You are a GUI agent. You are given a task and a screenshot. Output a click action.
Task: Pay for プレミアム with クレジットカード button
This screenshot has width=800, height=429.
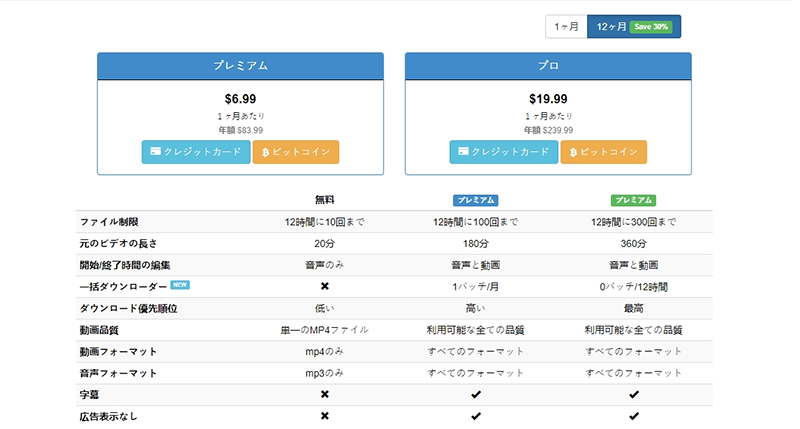coord(196,152)
